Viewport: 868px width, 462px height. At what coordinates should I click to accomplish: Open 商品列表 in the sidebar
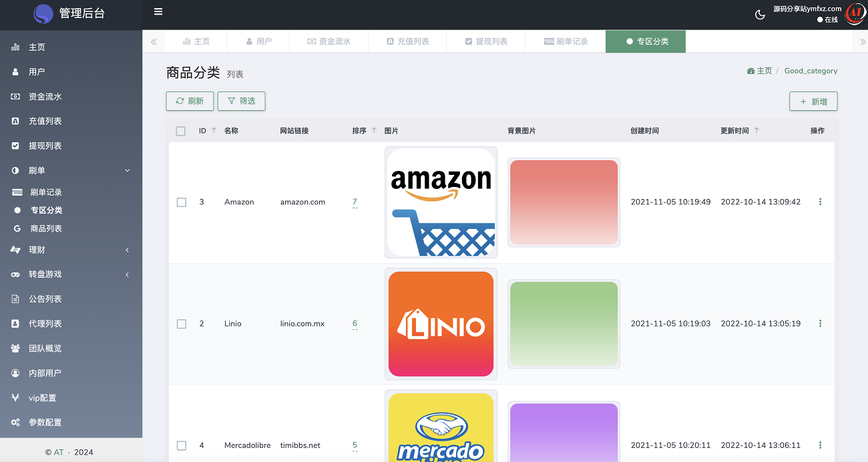[46, 228]
